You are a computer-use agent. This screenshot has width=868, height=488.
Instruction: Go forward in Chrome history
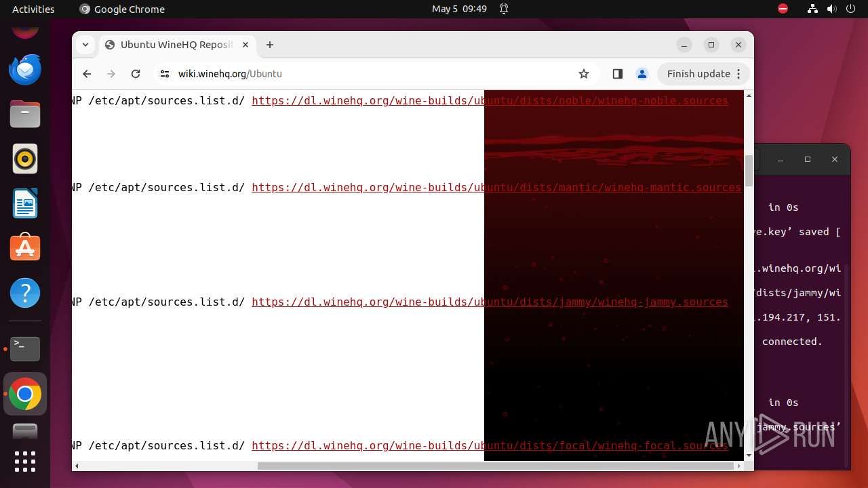111,74
